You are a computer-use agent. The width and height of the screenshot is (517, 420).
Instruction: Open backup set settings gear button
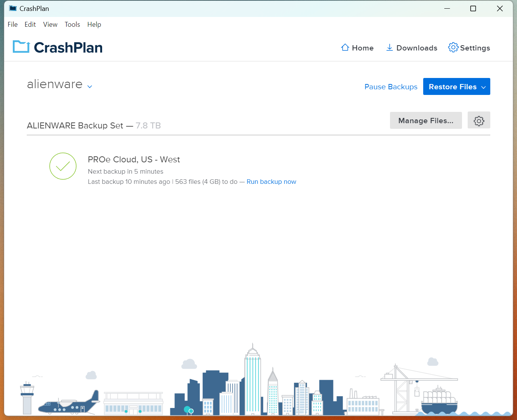click(x=479, y=121)
